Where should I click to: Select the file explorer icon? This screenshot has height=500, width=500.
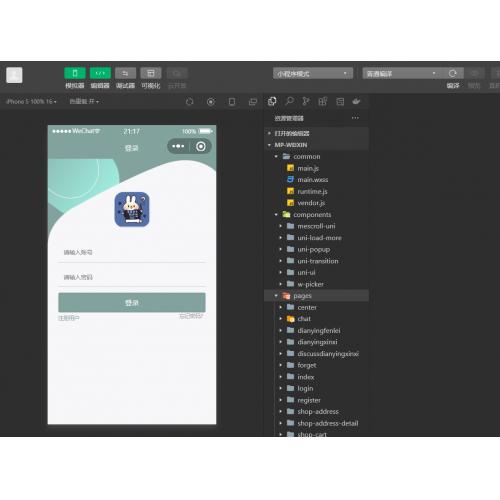pos(272,101)
